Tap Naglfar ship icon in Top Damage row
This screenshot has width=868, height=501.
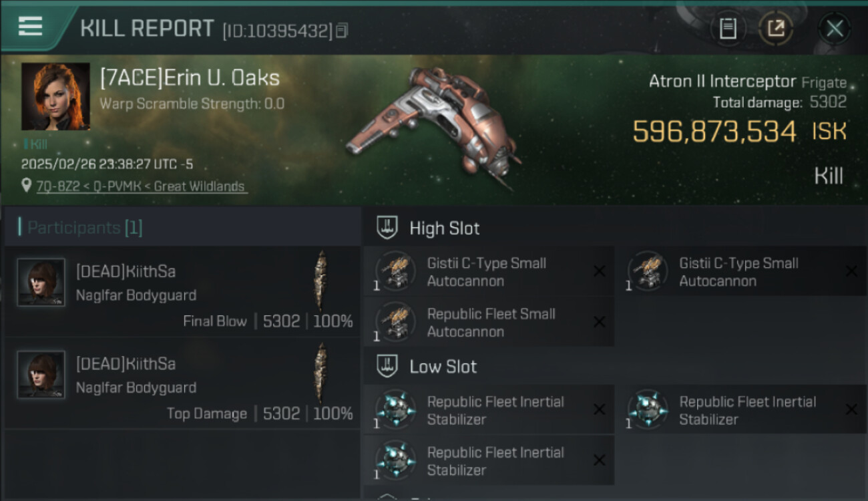[321, 373]
